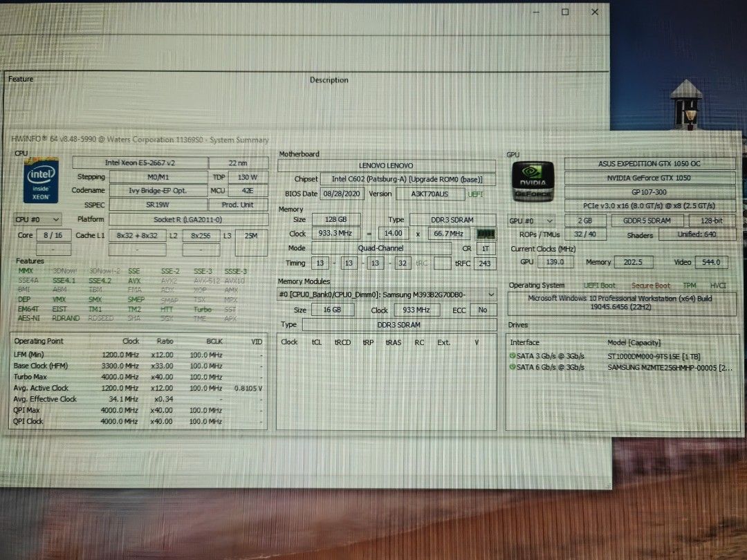
Task: Click the Intel Xeon logo icon
Action: click(41, 180)
